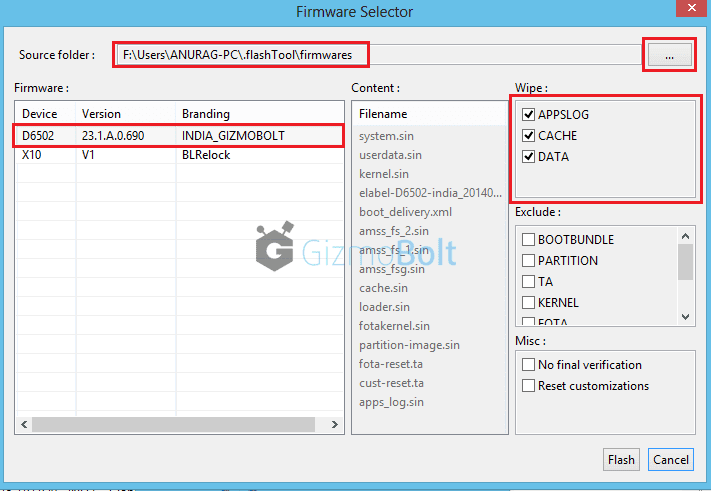Click the Cancel button

(671, 460)
